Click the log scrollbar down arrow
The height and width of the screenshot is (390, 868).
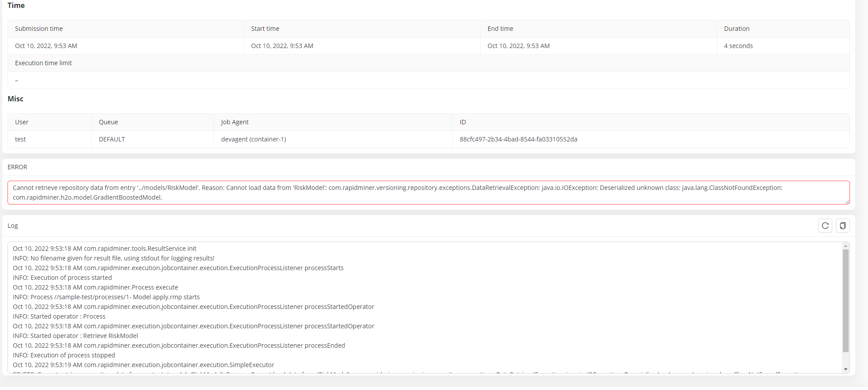846,369
